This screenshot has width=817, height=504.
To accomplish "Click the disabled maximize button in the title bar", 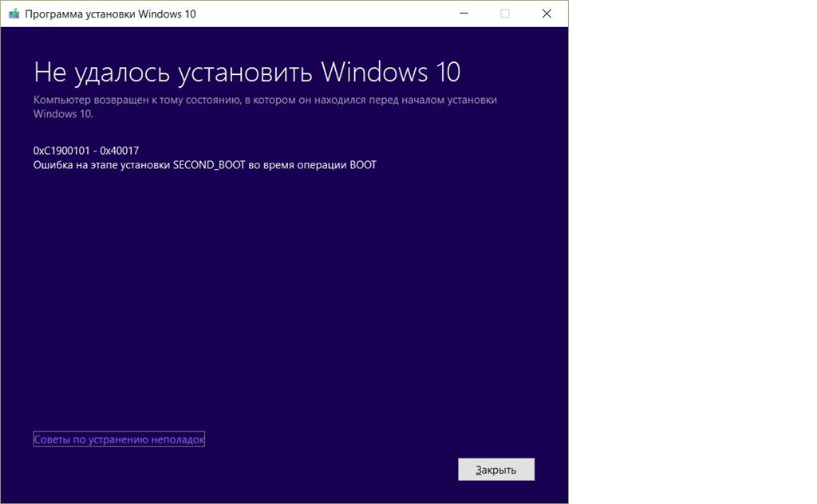I will (505, 14).
